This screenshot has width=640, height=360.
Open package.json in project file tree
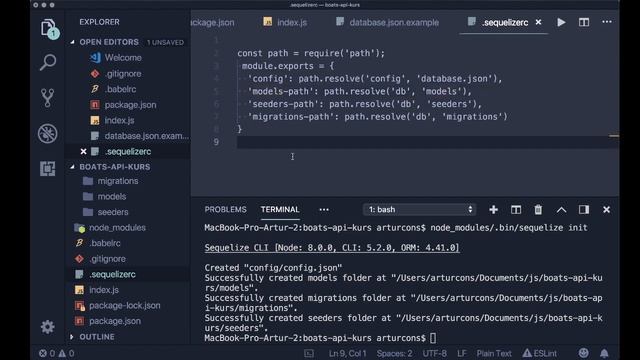coord(115,321)
